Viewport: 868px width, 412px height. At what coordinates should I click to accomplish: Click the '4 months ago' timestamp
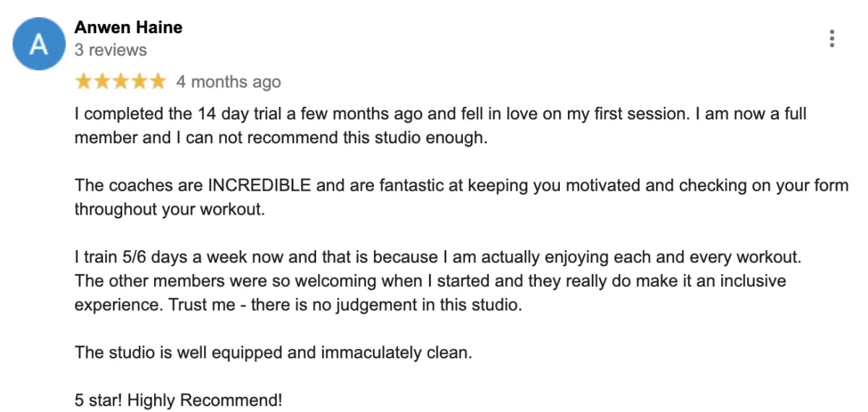[x=229, y=82]
